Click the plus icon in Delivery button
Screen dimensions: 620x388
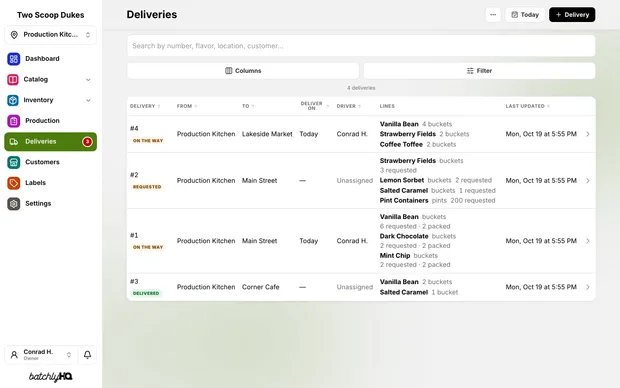point(558,15)
